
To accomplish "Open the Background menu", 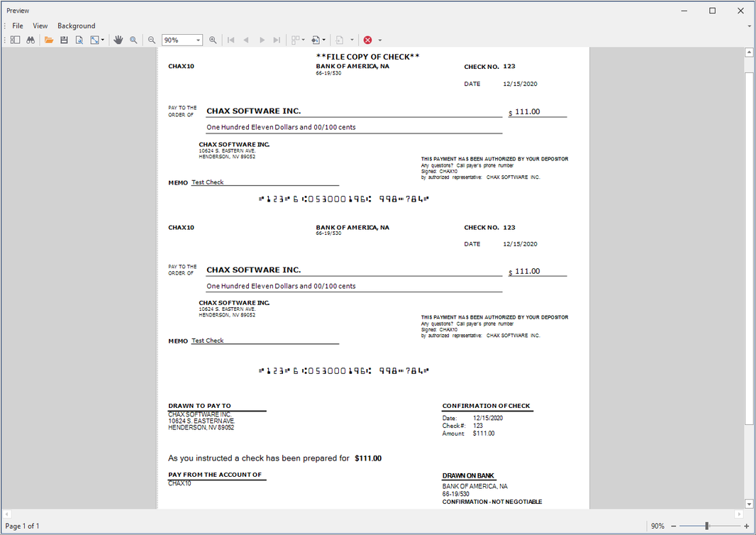I will tap(76, 26).
